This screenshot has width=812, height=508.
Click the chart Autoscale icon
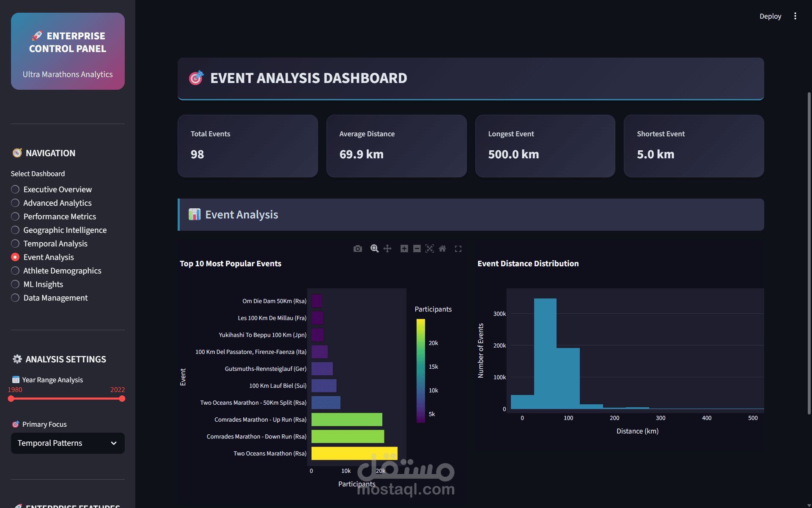point(430,248)
